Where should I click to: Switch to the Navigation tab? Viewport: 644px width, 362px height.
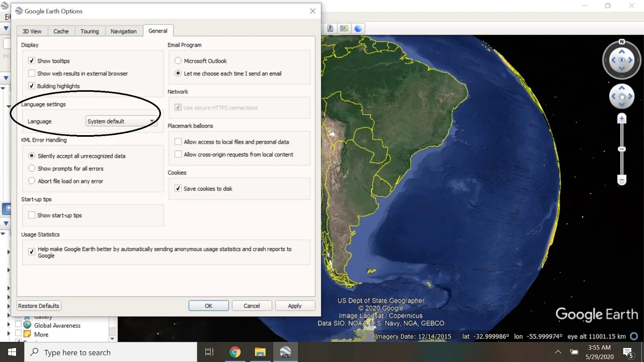(124, 31)
